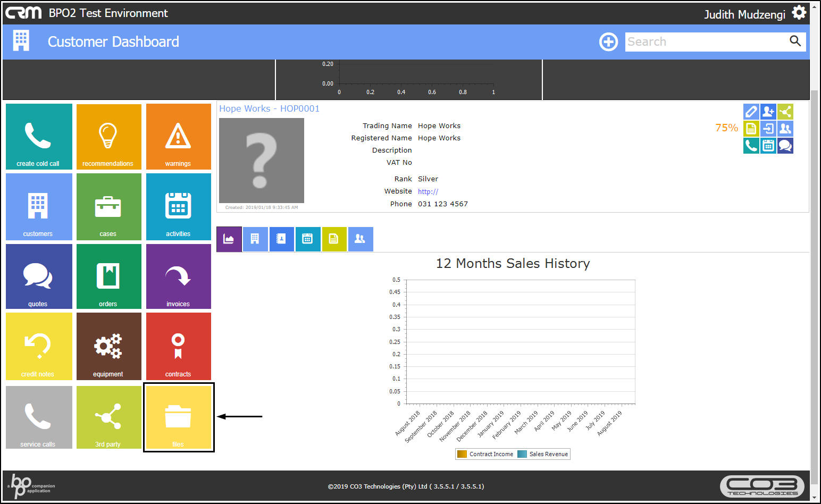This screenshot has height=504, width=821.
Task: Open the credit notes tile
Action: pyautogui.click(x=39, y=346)
